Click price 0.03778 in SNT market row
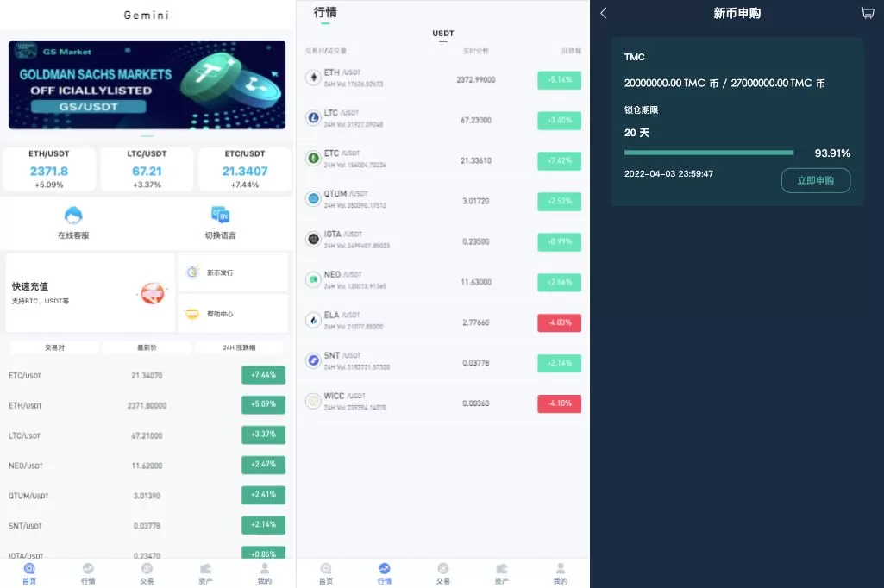884x588 pixels. (x=476, y=362)
